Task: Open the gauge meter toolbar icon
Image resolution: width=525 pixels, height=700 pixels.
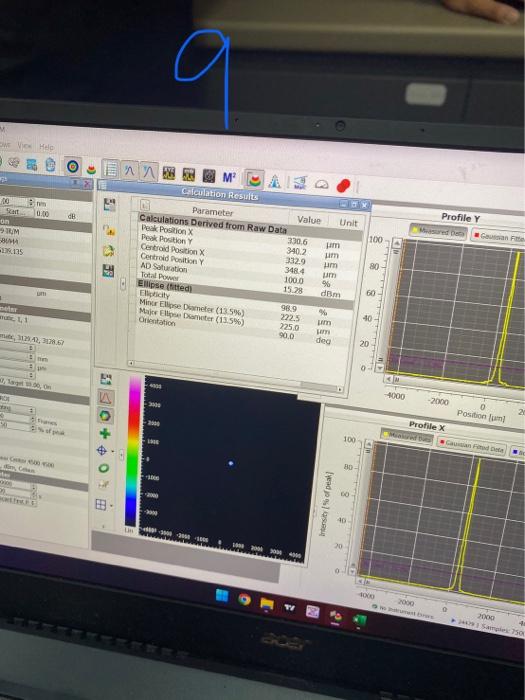Action: click(x=321, y=184)
